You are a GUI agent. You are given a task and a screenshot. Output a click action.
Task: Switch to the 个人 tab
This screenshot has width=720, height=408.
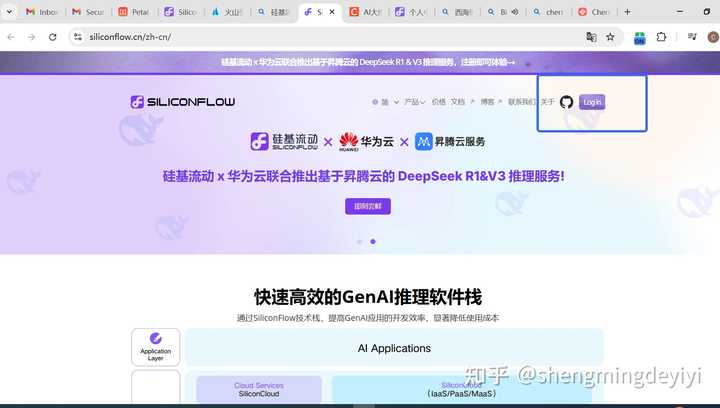point(412,12)
